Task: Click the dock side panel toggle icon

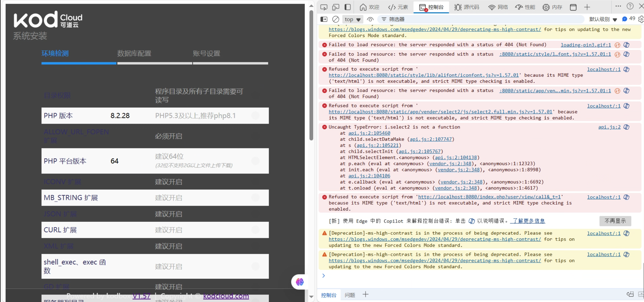Action: tap(348, 7)
